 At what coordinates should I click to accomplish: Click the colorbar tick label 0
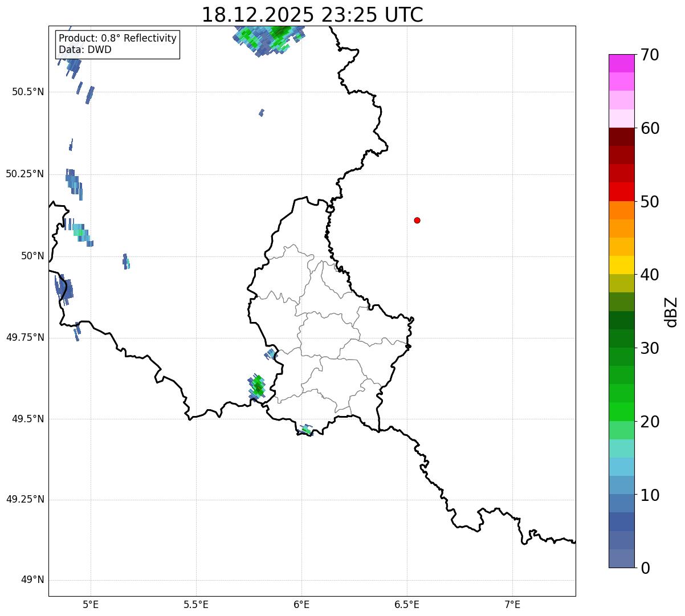click(645, 568)
